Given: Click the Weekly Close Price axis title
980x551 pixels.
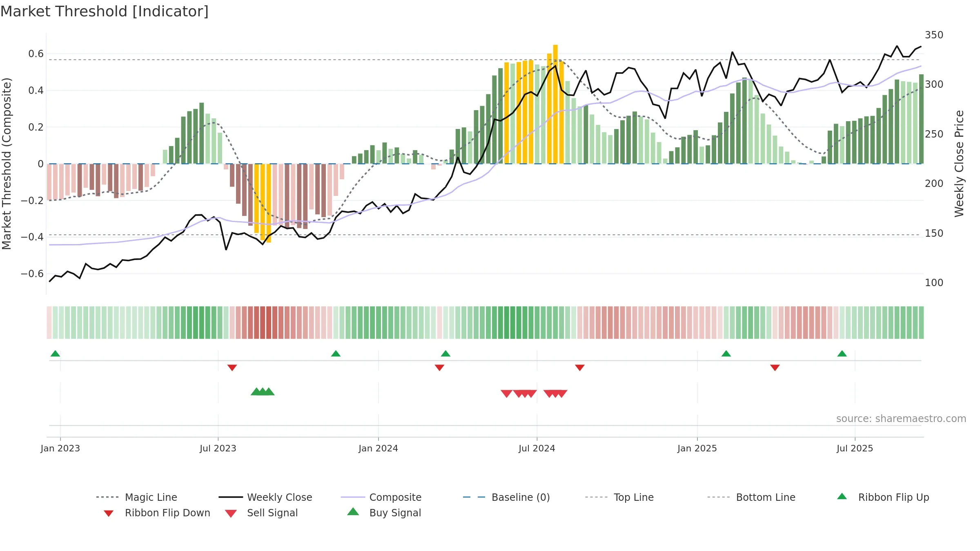Looking at the screenshot, I should [x=959, y=164].
